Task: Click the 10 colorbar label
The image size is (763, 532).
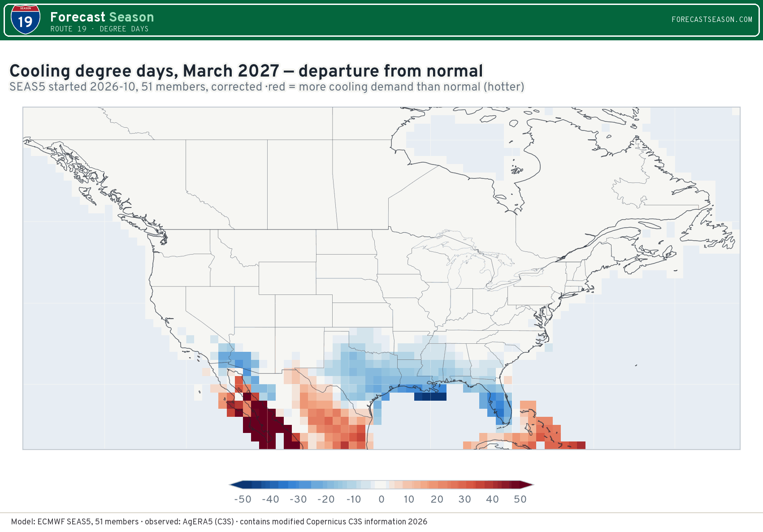Action: [409, 499]
